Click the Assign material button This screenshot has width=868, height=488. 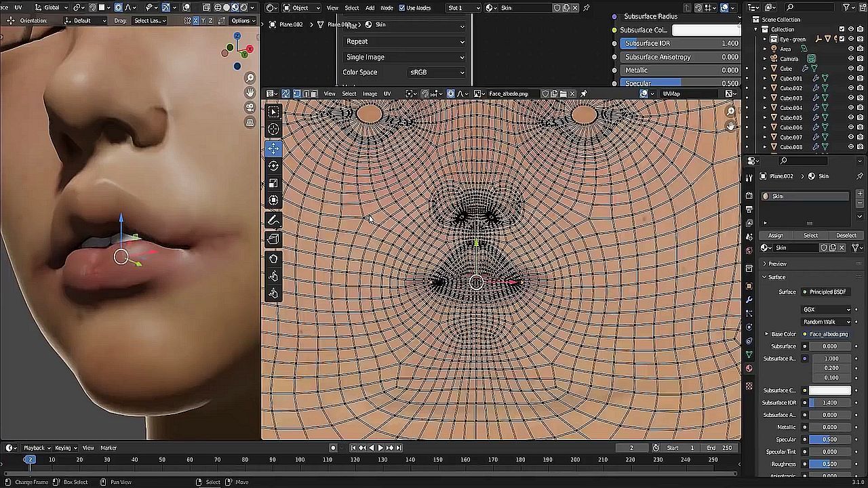click(776, 235)
